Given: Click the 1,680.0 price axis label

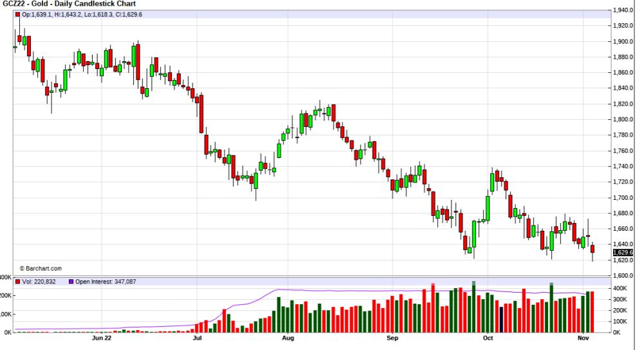Looking at the screenshot, I should point(623,213).
